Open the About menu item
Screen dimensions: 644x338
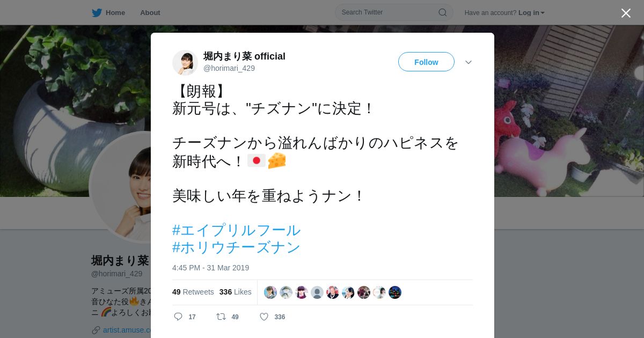pos(150,12)
